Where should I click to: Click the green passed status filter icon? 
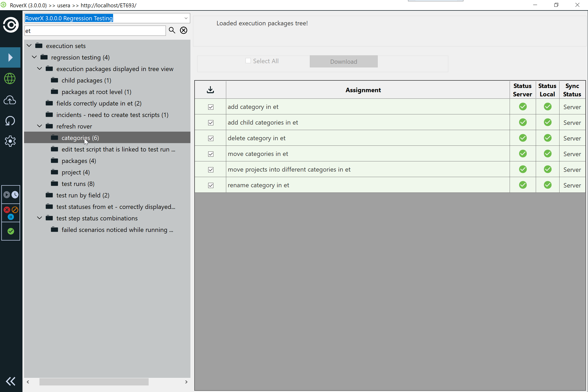coord(11,231)
